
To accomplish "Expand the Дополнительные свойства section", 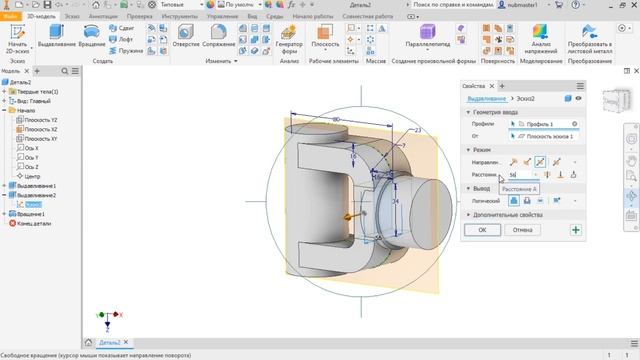I will point(468,215).
